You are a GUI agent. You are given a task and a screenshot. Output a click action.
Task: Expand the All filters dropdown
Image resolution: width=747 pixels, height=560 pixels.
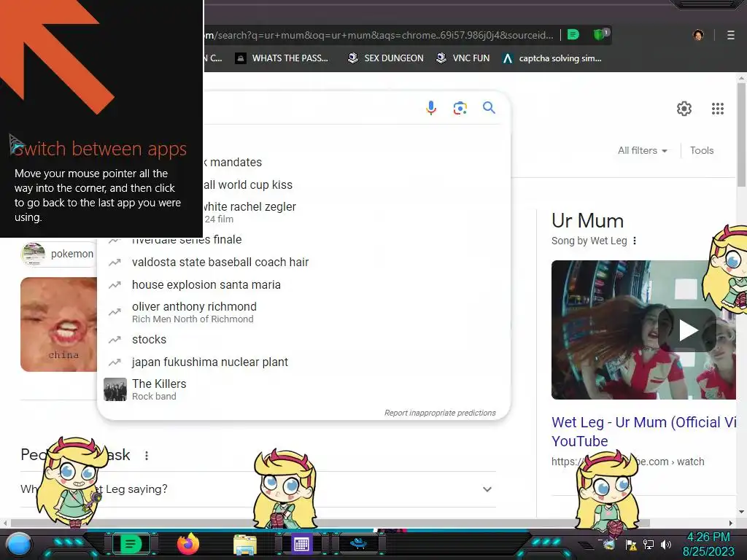coord(642,150)
